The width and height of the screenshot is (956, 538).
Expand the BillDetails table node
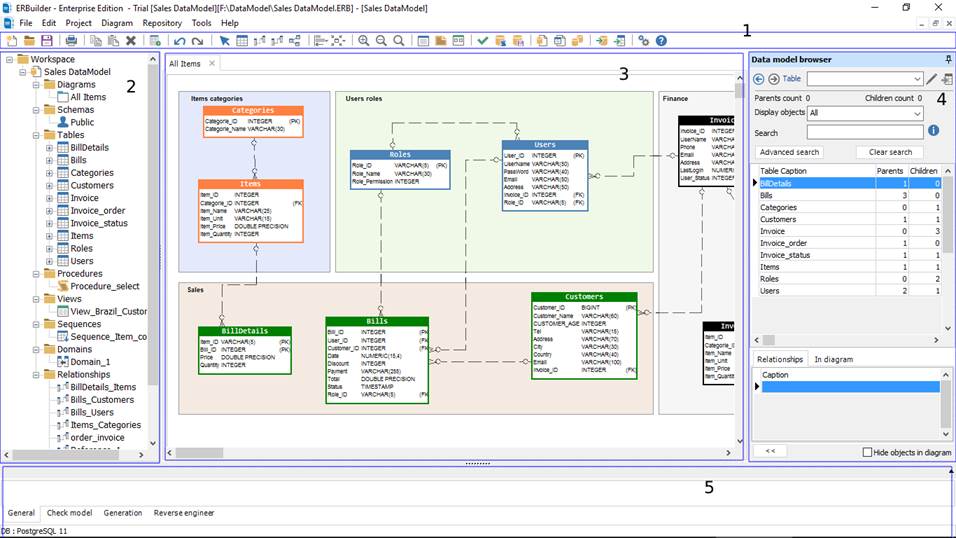click(49, 148)
